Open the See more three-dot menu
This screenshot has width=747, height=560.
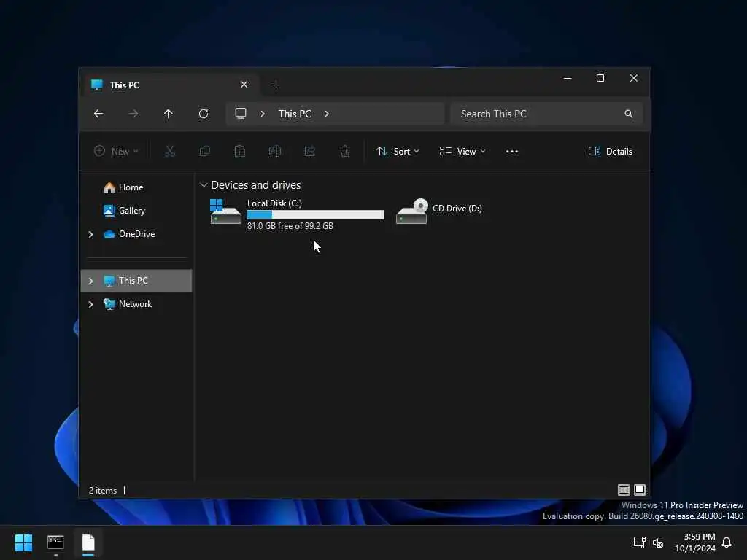click(x=512, y=152)
